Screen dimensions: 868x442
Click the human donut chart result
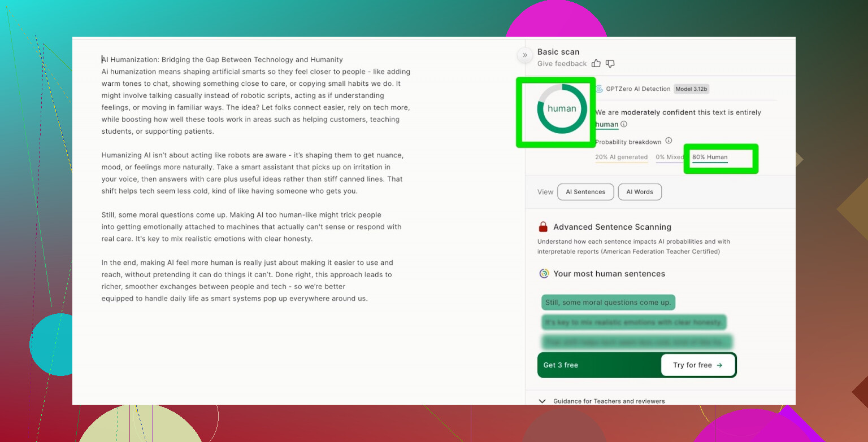click(561, 109)
